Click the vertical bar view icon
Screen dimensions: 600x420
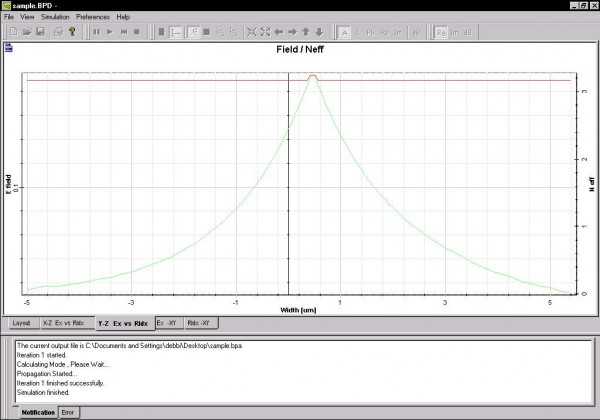[161, 32]
